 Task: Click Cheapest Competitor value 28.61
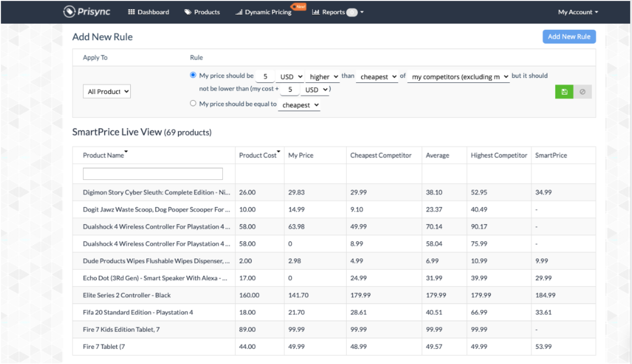(x=358, y=312)
